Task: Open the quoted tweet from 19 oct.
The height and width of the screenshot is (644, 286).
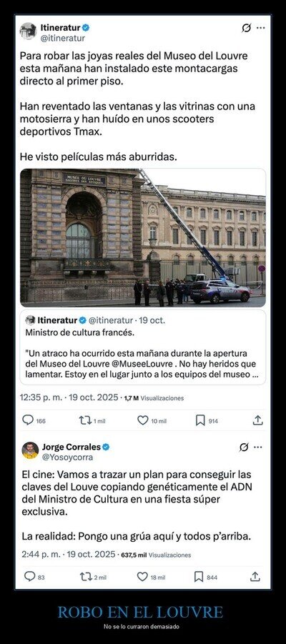Action: point(142,347)
